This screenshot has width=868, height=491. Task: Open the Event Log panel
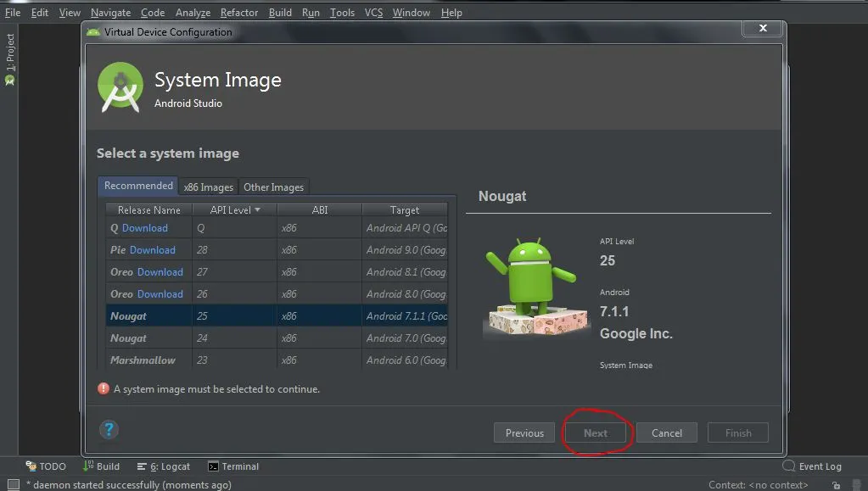click(812, 466)
